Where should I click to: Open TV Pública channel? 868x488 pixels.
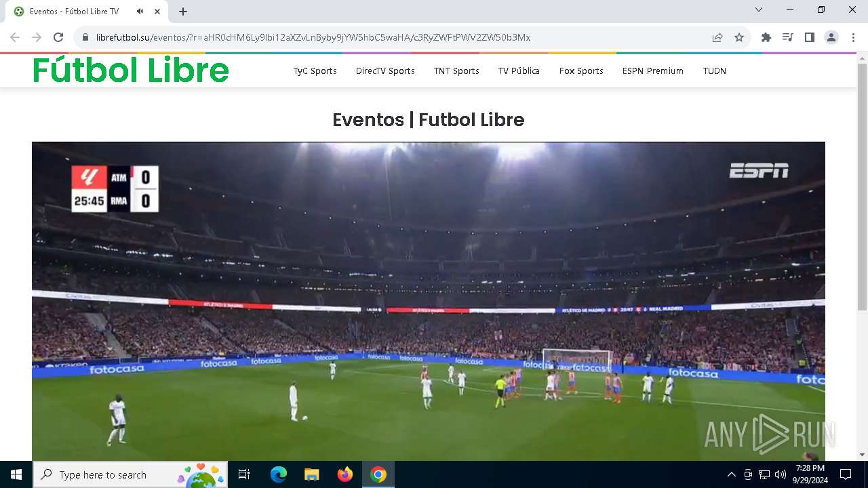point(519,71)
